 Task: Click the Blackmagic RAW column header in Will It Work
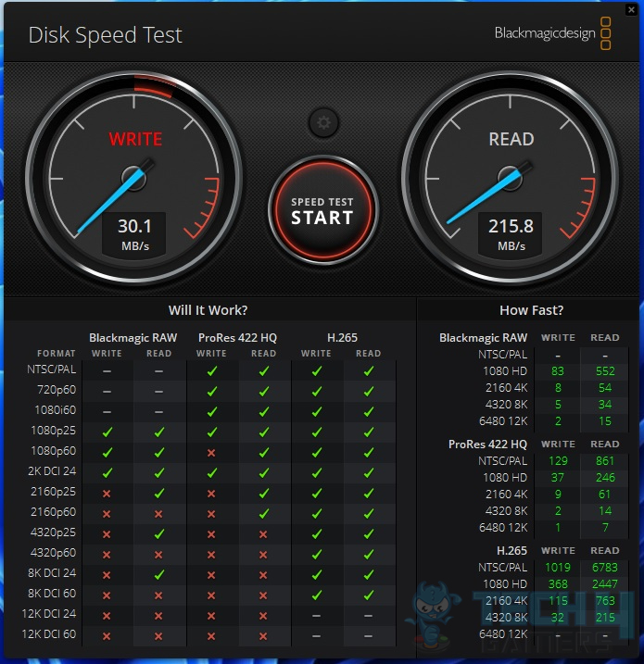coord(133,337)
